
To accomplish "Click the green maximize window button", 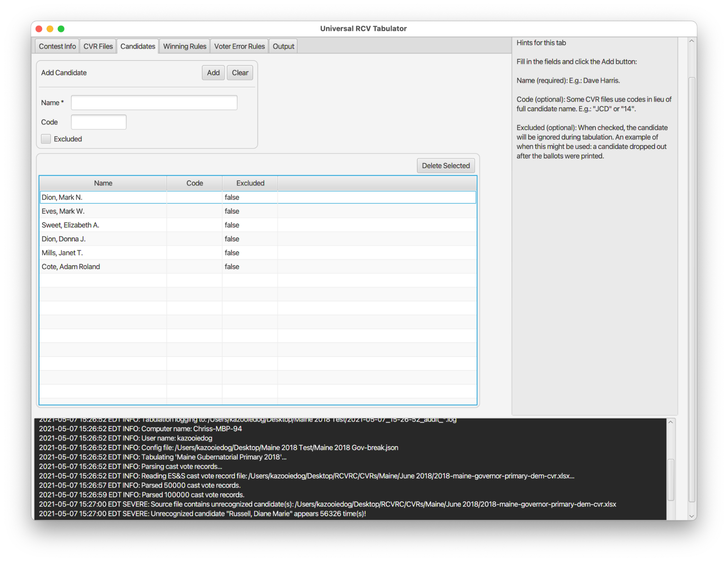I will click(x=61, y=29).
